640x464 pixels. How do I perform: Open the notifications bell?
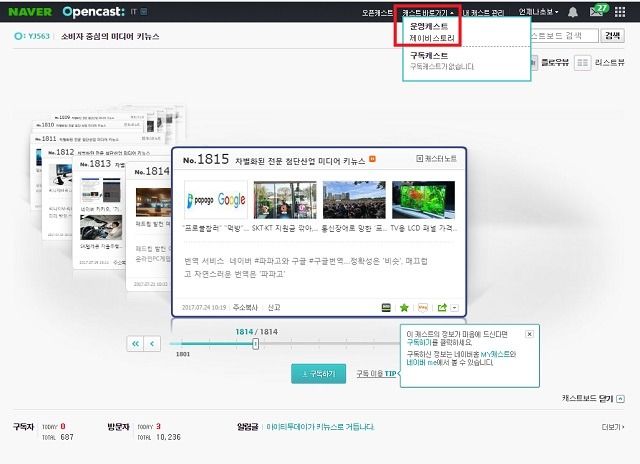click(x=573, y=12)
